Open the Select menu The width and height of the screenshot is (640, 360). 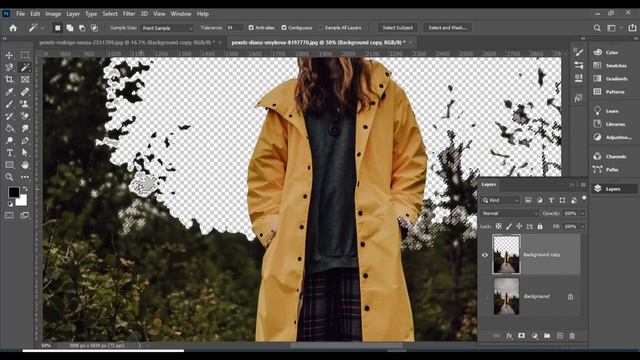coord(110,13)
